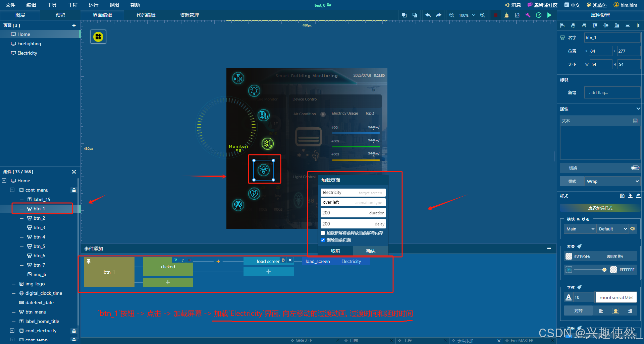Click the bring to front layer icon

[404, 15]
